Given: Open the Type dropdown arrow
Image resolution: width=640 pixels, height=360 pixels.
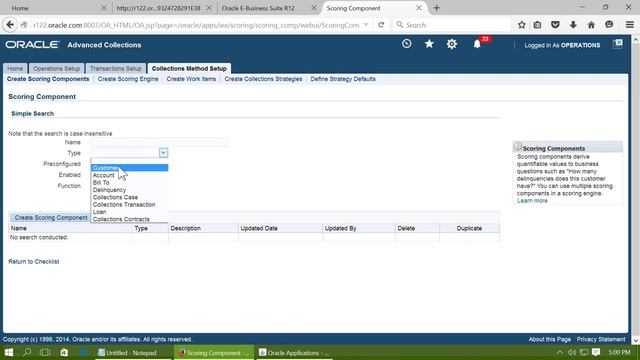Looking at the screenshot, I should (x=163, y=153).
